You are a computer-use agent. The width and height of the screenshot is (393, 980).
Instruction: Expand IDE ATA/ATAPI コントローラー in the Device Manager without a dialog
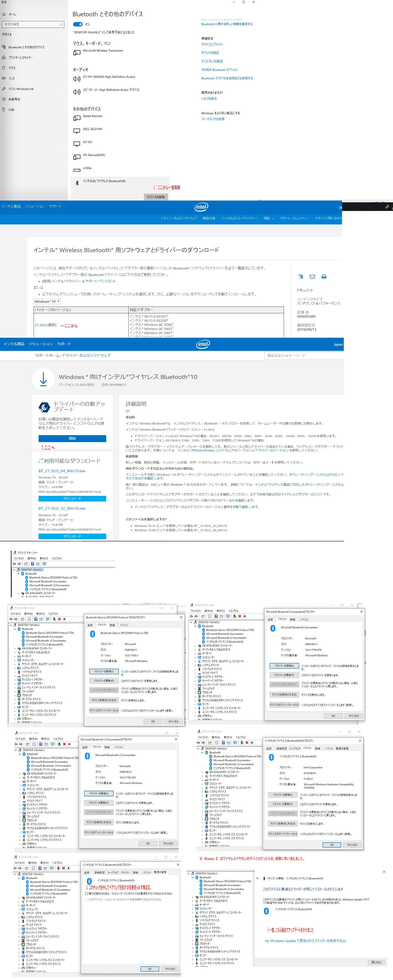click(18, 593)
